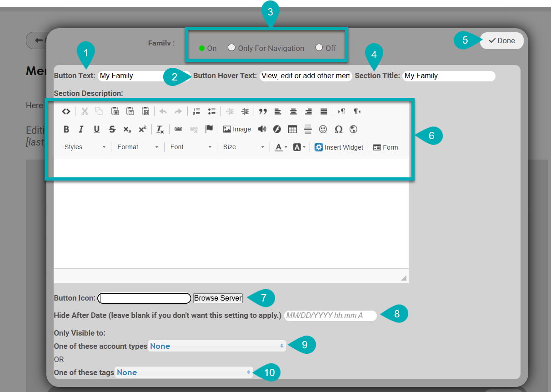Open the account types dropdown
Image resolution: width=551 pixels, height=392 pixels.
coord(217,346)
